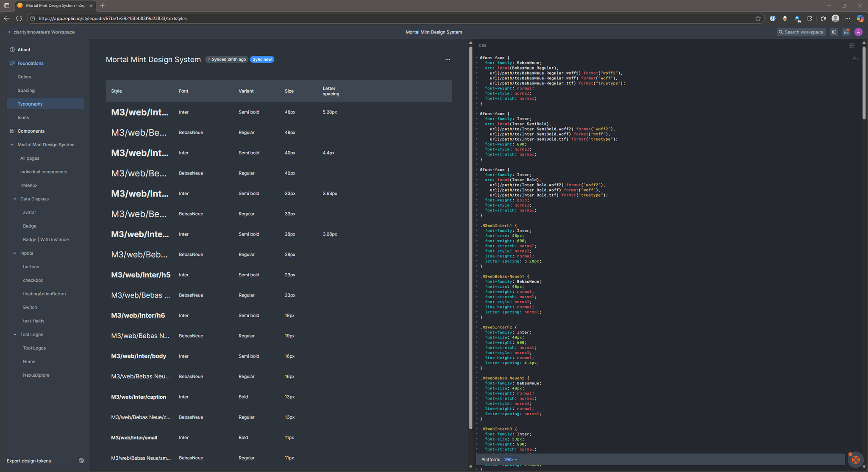Viewport: 868px width, 472px height.
Task: Select Icons in the Foundations menu
Action: 23,118
